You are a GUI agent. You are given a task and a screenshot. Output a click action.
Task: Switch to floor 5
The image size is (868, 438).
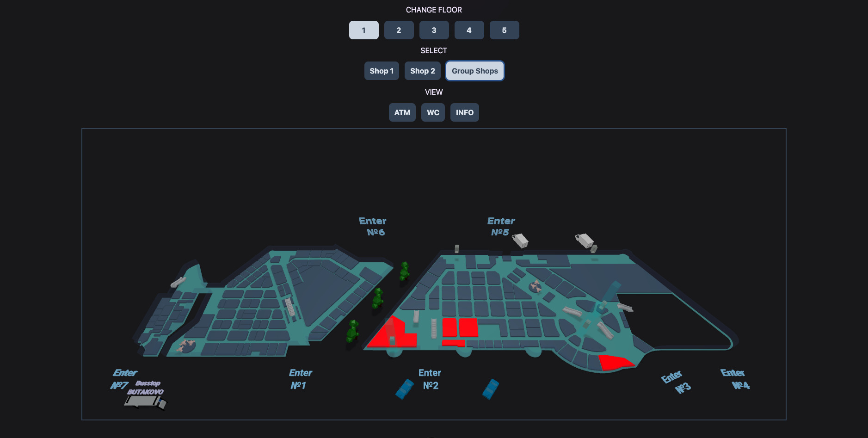coord(504,30)
